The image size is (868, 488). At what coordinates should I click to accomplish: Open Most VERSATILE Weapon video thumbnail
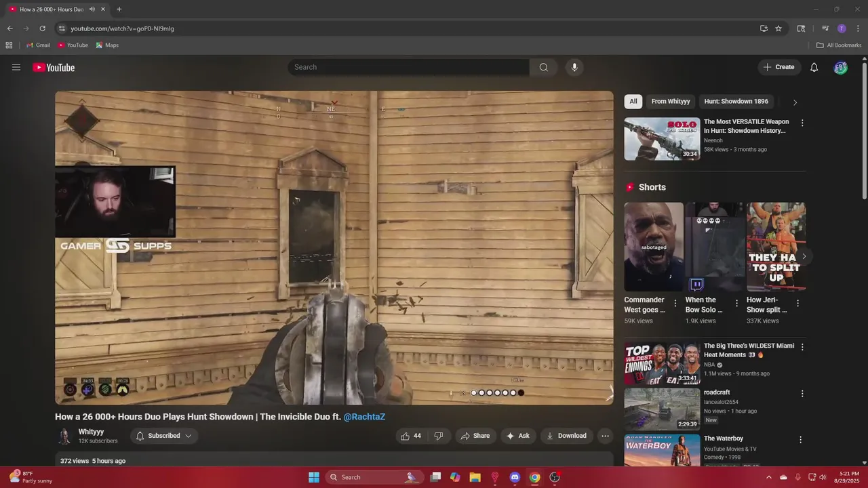pyautogui.click(x=662, y=139)
